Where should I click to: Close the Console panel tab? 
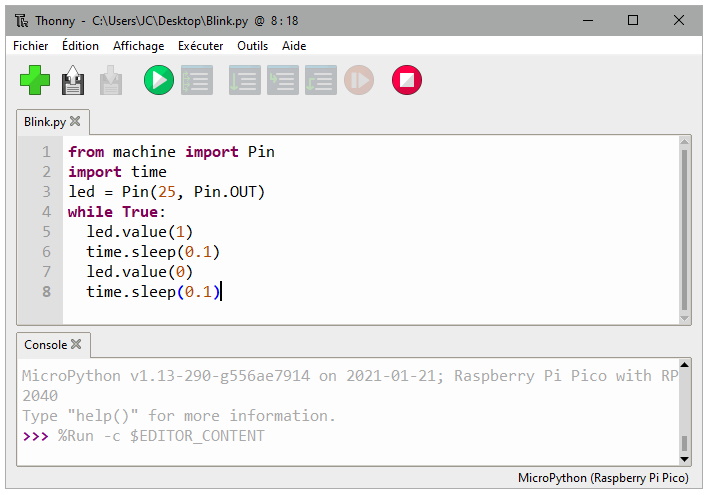tap(76, 345)
